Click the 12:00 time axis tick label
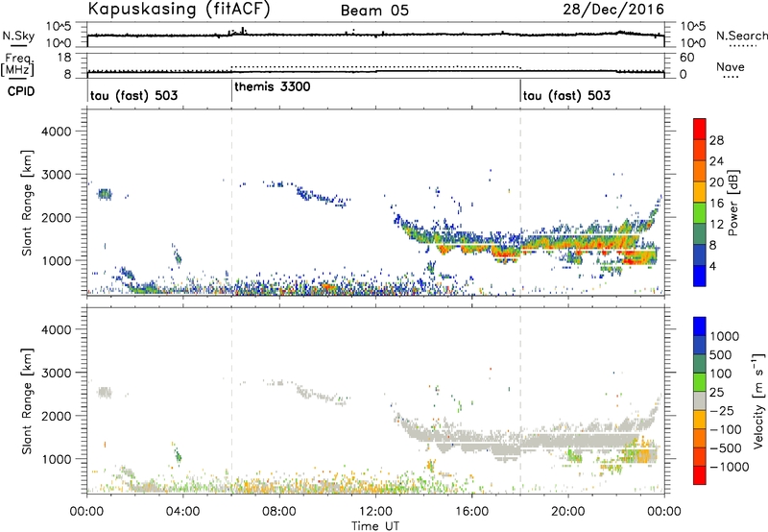The height and width of the screenshot is (532, 768). click(x=375, y=512)
